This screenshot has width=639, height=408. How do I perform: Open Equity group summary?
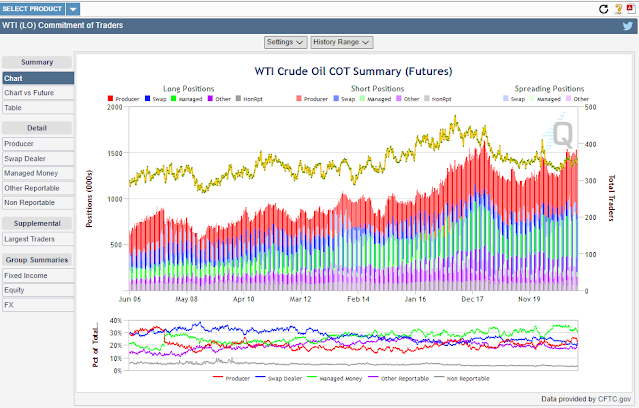point(38,290)
